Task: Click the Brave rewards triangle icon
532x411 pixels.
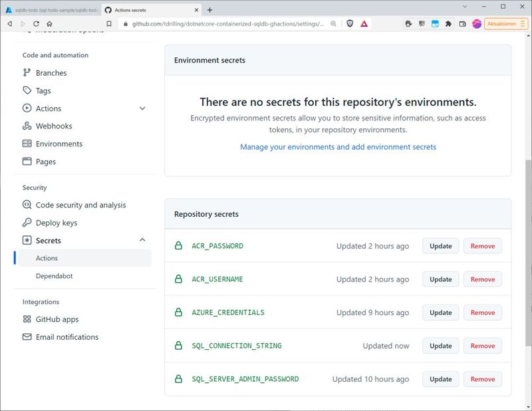Action: click(364, 24)
